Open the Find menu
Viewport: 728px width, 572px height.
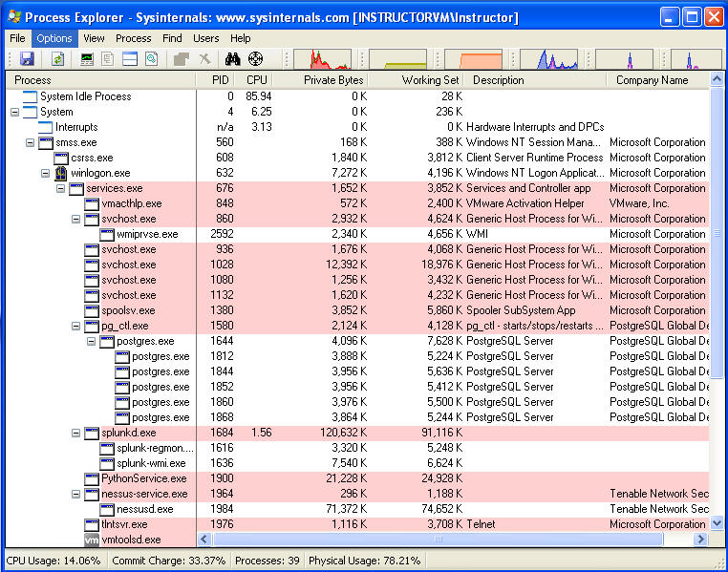point(172,38)
